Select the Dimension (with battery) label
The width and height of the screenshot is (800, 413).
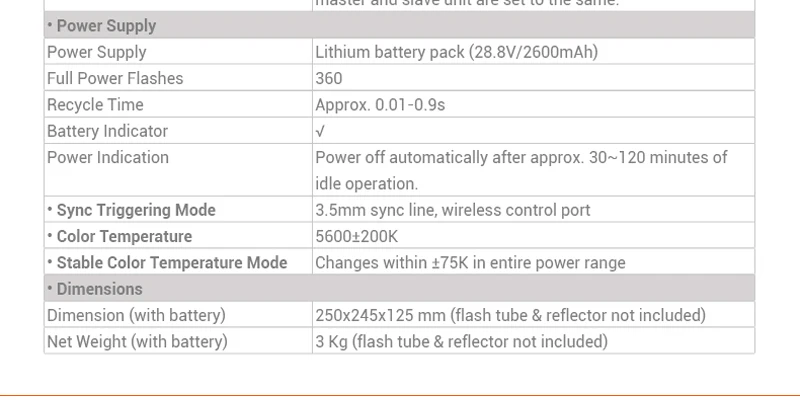point(136,315)
